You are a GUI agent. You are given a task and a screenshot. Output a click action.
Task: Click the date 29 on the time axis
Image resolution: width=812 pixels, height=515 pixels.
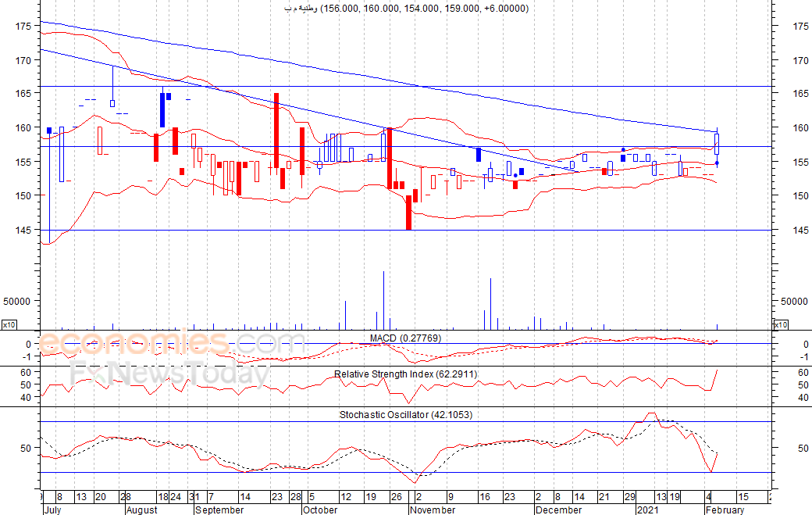pos(629,497)
